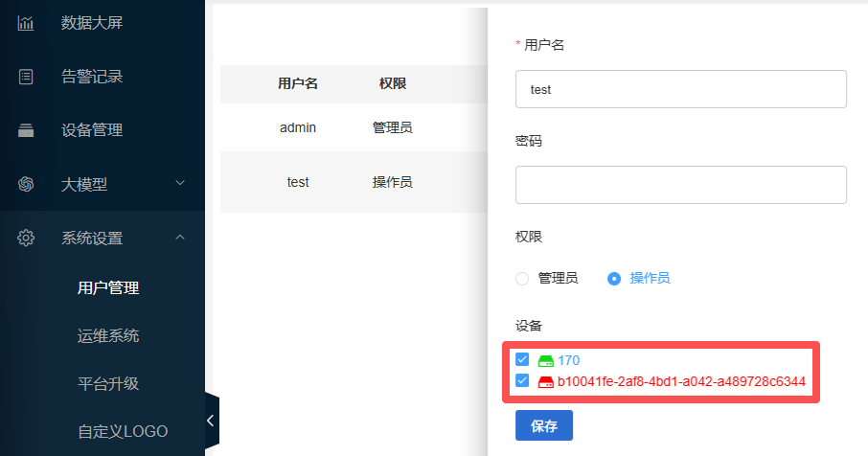
Task: Click the empty 密码 input field
Action: 680,185
